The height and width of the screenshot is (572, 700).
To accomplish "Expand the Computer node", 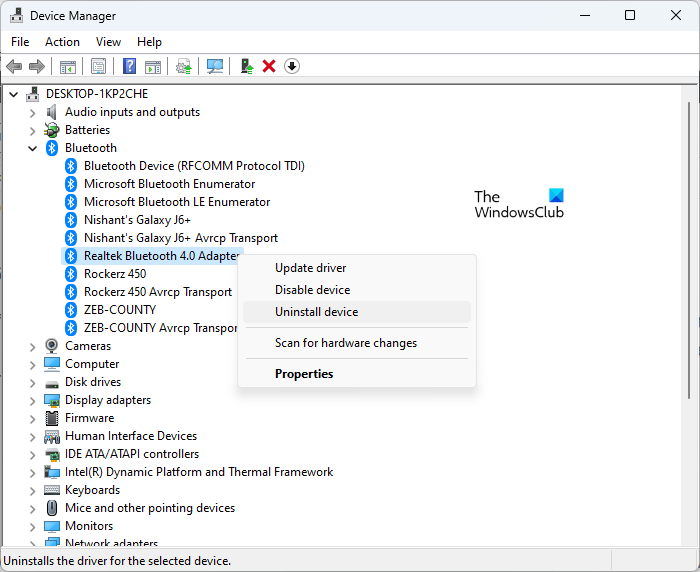I will [x=32, y=365].
